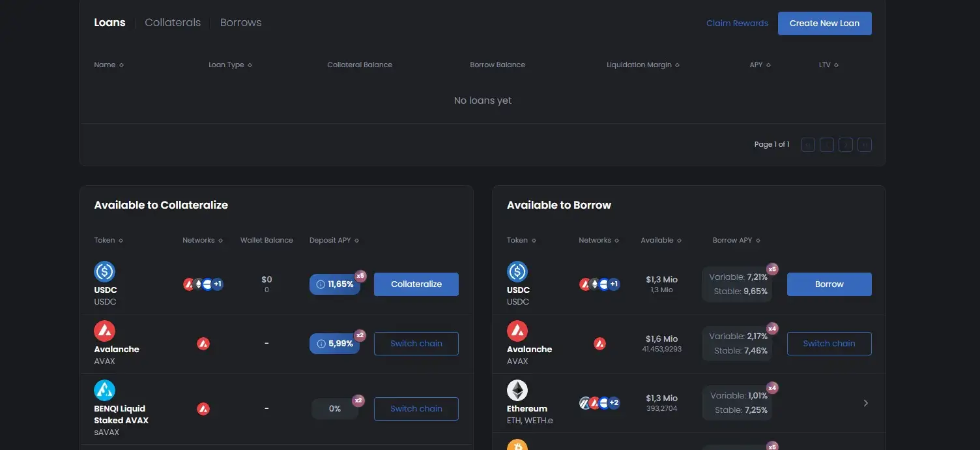The width and height of the screenshot is (980, 450).
Task: Click the +2 networks badge for Ethereum
Action: 614,403
